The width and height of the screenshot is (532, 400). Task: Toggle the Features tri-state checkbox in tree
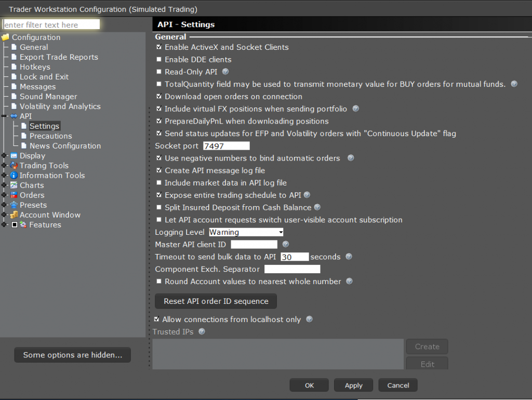pyautogui.click(x=14, y=224)
